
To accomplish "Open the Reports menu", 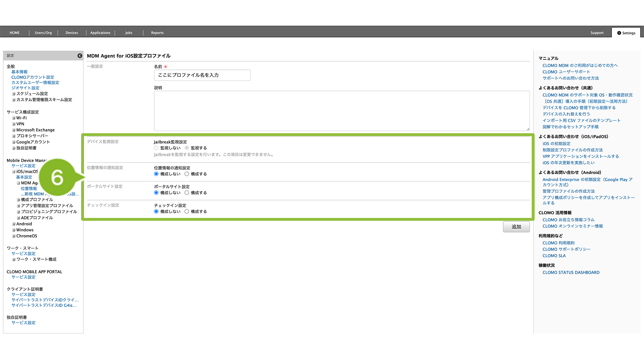I will 157,33.
